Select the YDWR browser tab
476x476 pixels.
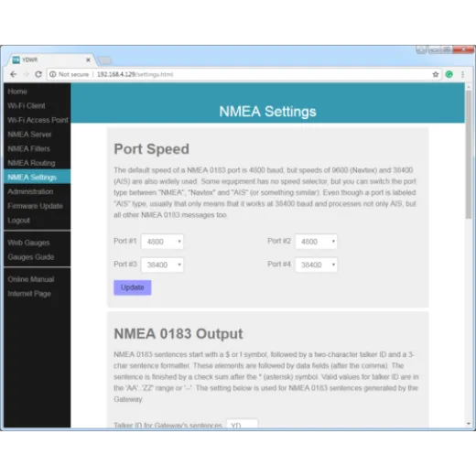click(x=51, y=59)
